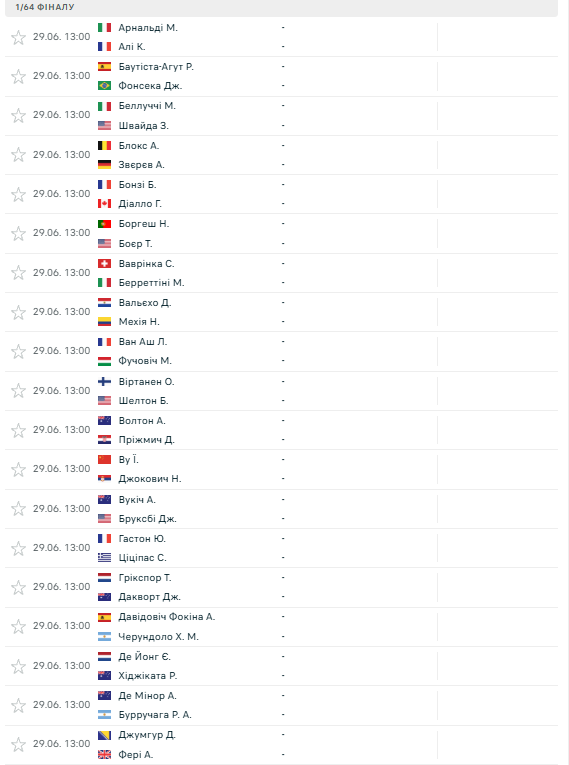Click the Canada flag next to Діалло Г.

coord(104,203)
